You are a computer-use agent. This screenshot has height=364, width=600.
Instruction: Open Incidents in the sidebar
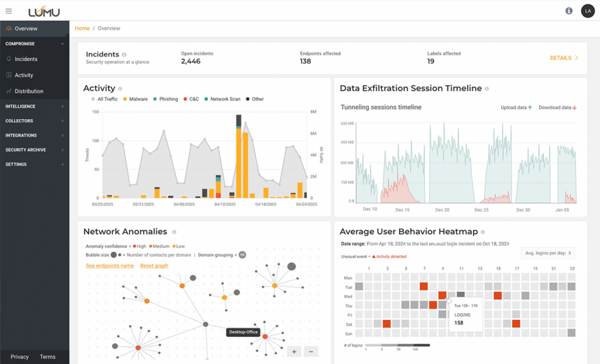click(x=26, y=59)
